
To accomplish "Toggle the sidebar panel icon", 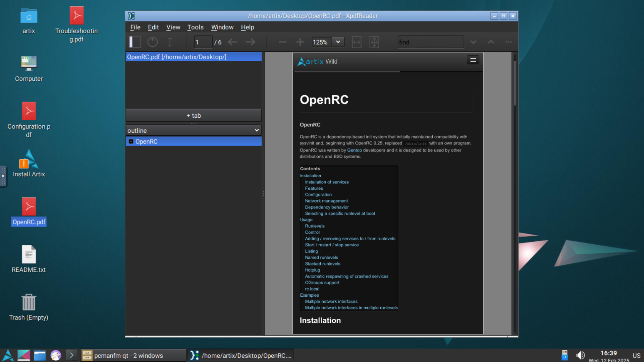I will [135, 42].
